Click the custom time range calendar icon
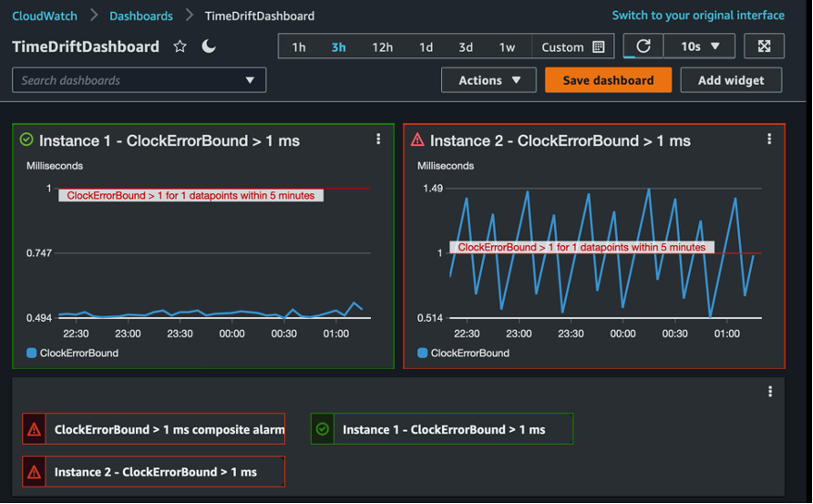Viewport: 813px width, 504px height. (598, 47)
